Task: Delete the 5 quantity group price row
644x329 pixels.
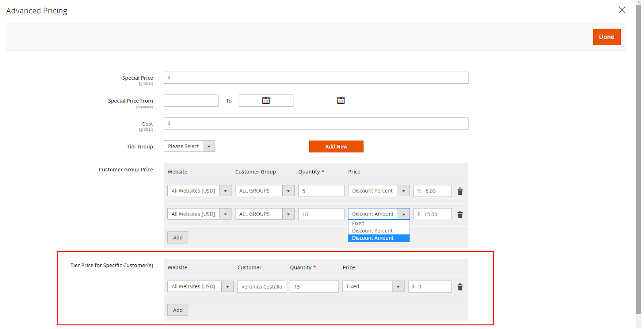Action: point(460,191)
